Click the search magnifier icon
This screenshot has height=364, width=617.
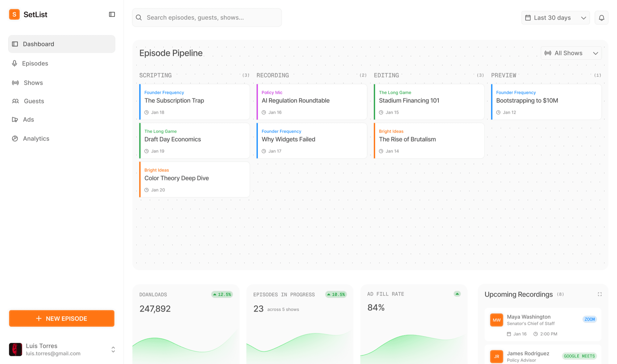tap(139, 18)
